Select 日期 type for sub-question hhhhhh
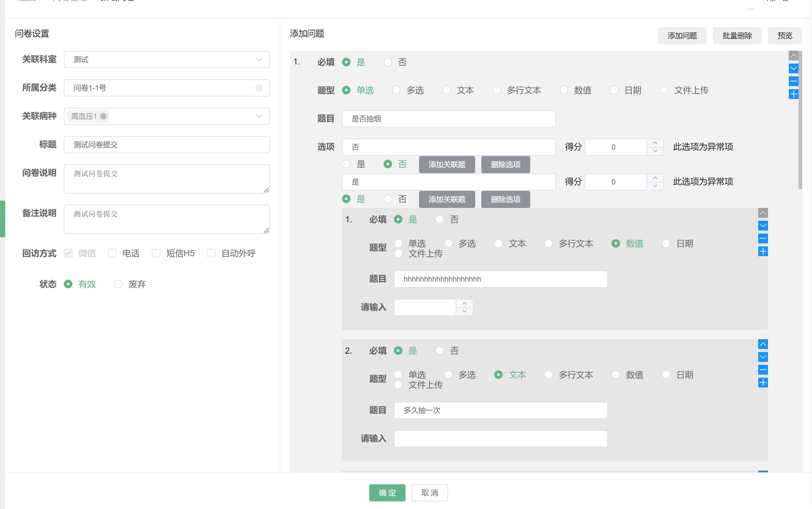This screenshot has width=812, height=509. point(666,243)
